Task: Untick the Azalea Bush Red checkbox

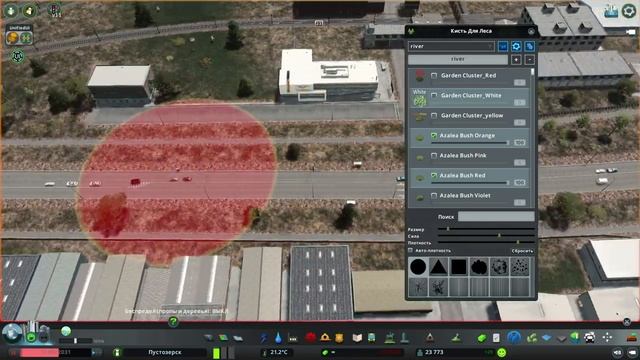Action: [434, 176]
